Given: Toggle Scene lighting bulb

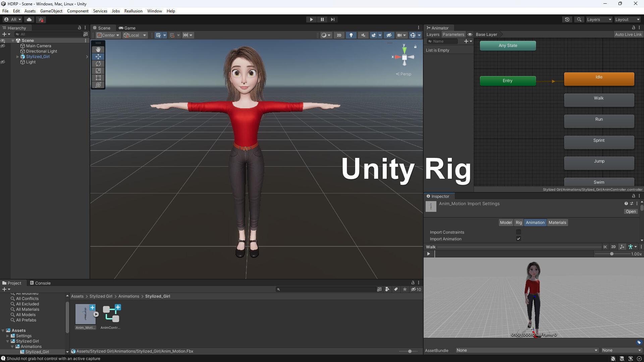Looking at the screenshot, I should pyautogui.click(x=351, y=35).
